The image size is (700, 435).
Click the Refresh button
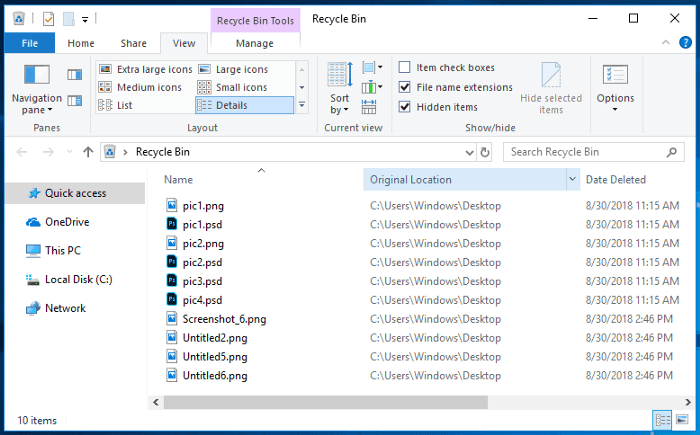(x=485, y=153)
